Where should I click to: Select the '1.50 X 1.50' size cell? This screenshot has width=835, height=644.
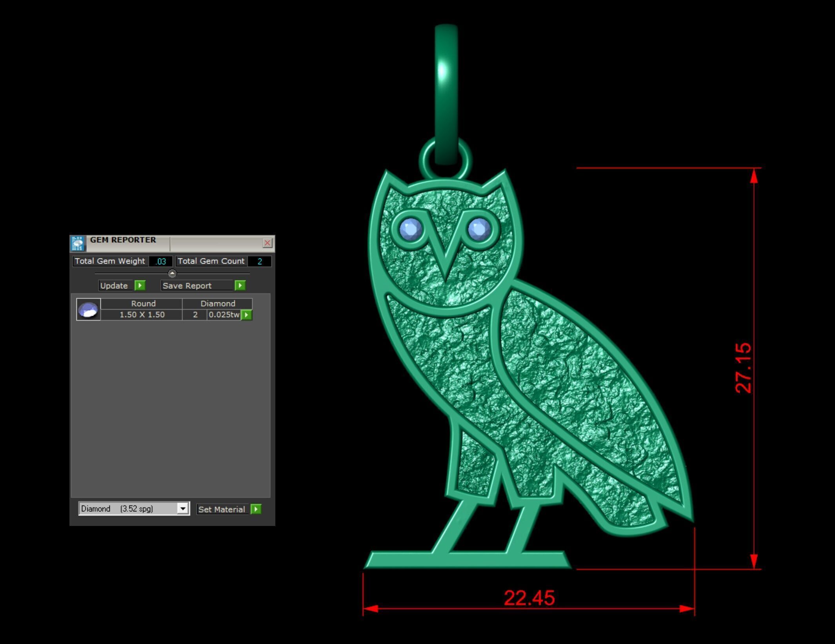click(142, 315)
